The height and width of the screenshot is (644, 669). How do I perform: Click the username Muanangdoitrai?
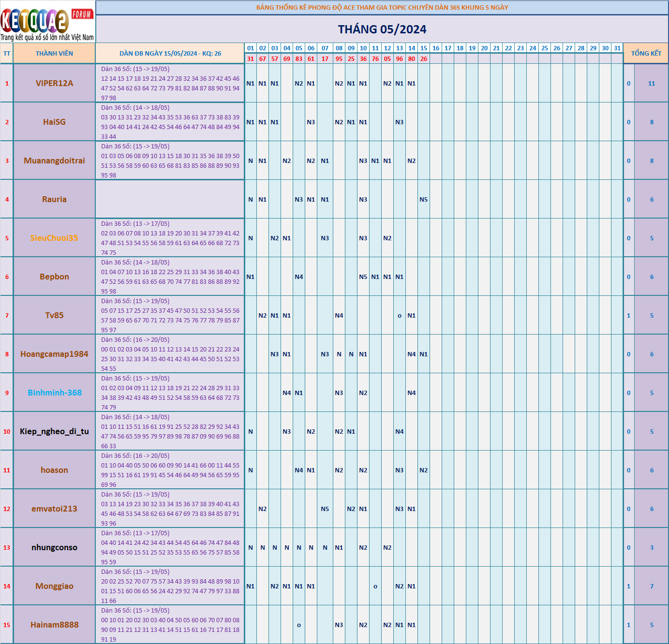(x=54, y=160)
